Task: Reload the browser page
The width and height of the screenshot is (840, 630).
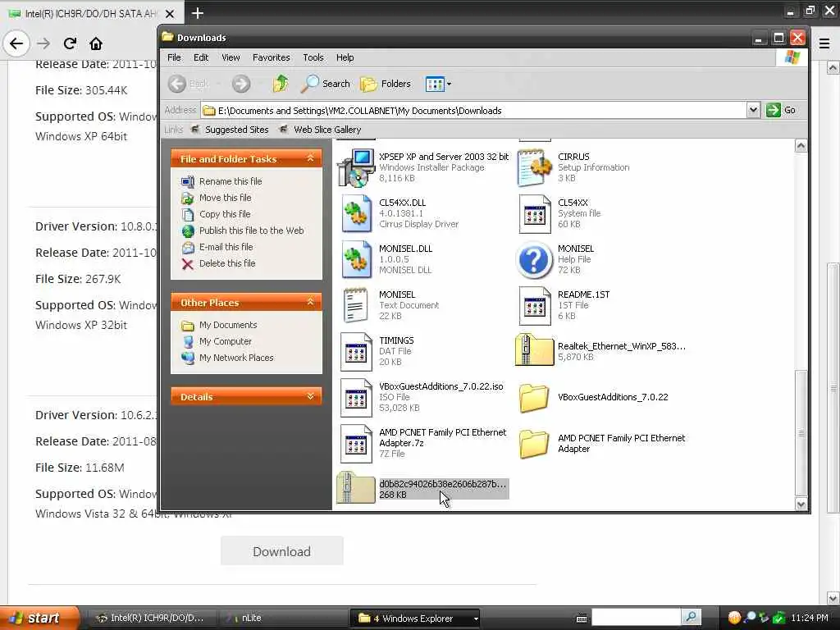Action: tap(70, 43)
